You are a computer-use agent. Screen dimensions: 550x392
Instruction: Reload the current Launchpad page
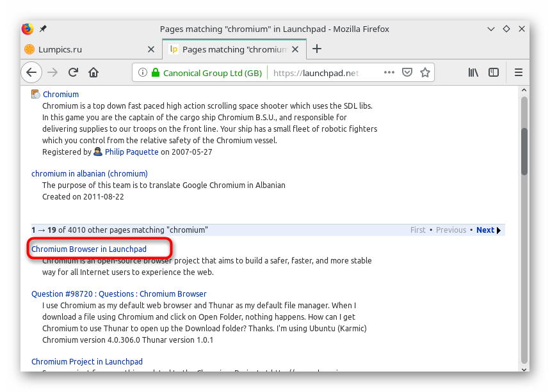[73, 72]
